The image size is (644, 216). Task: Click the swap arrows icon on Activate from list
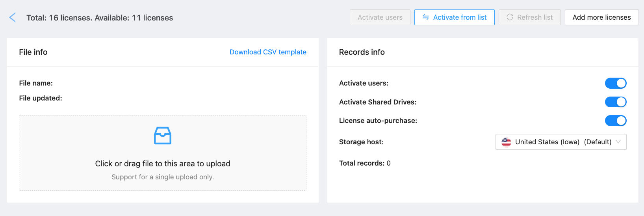pos(426,17)
